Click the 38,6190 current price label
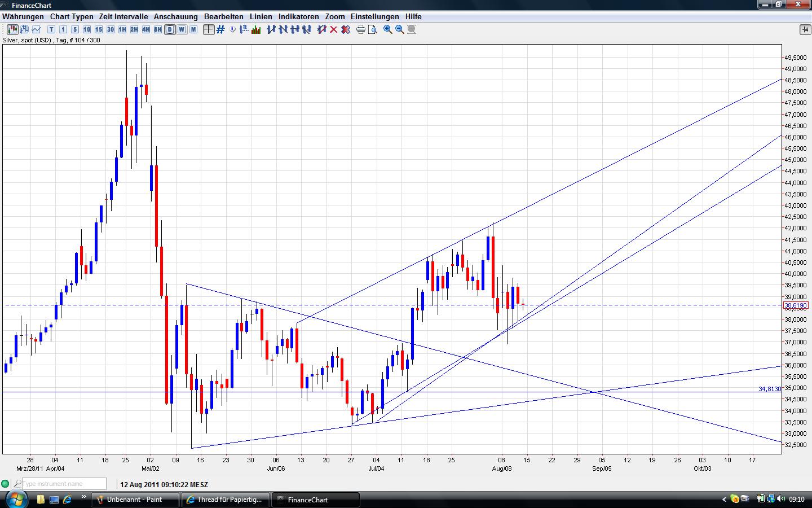The image size is (812, 508). (796, 305)
